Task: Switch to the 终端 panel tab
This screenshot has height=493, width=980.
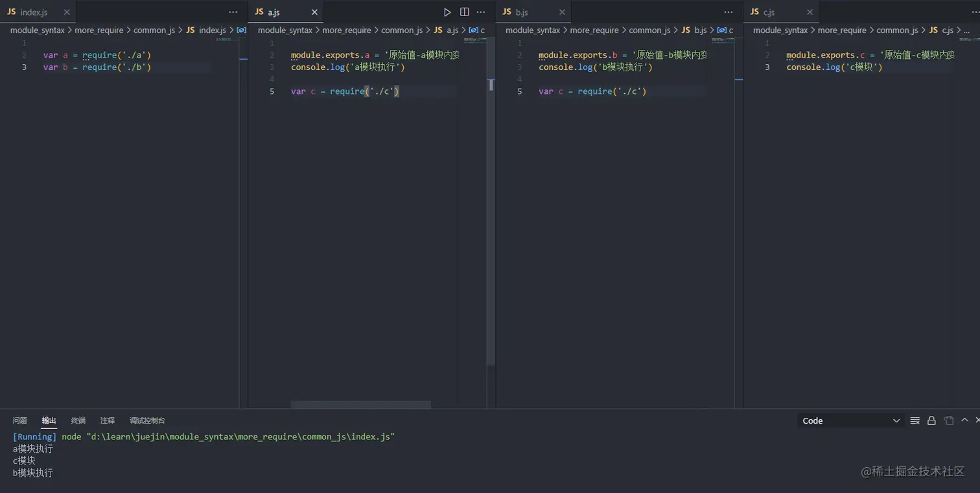Action: (x=78, y=420)
